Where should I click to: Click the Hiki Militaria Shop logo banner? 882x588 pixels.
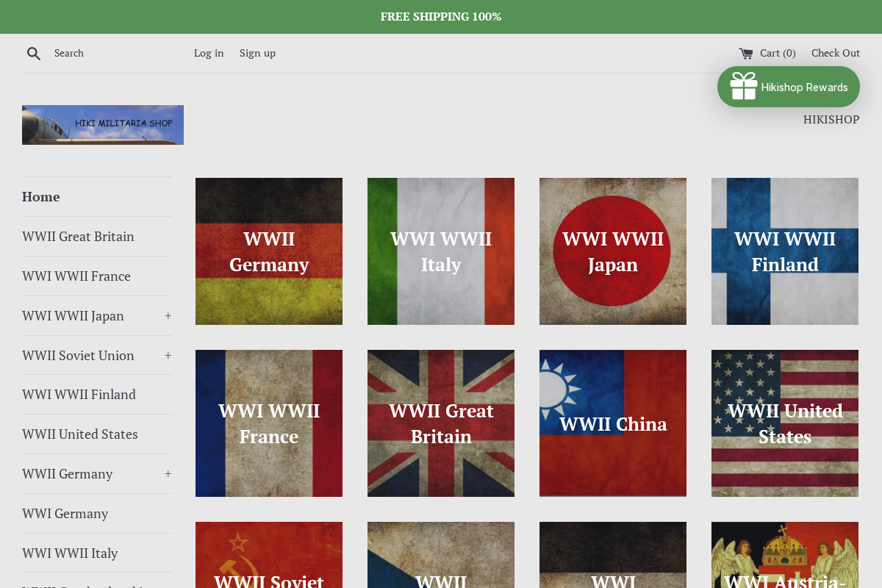102,125
